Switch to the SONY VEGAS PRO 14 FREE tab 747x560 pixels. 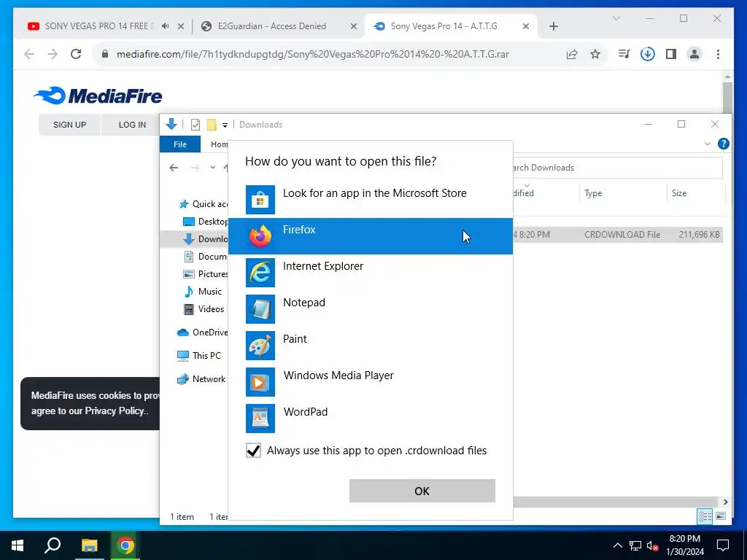coord(98,26)
